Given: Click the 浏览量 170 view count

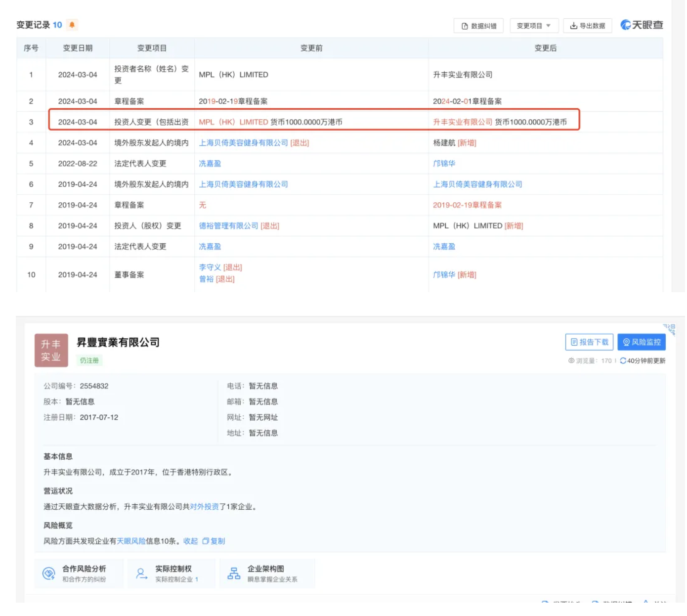Looking at the screenshot, I should click(x=590, y=361).
